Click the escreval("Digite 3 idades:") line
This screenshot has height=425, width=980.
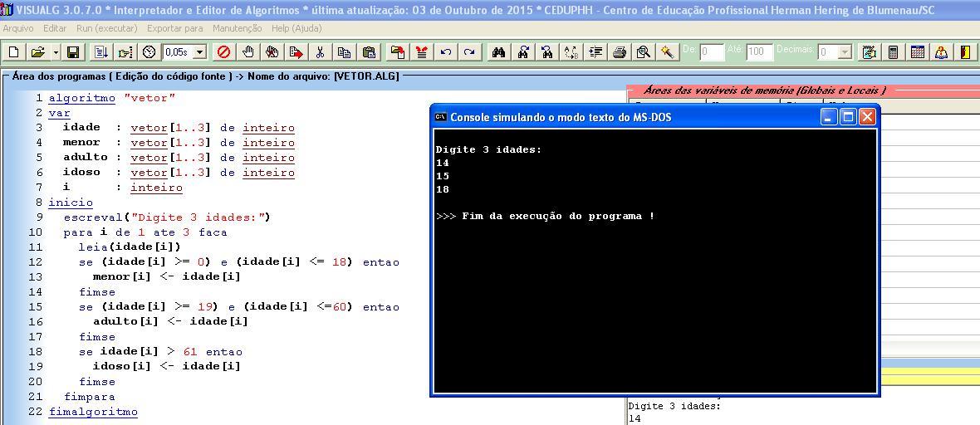click(x=166, y=217)
